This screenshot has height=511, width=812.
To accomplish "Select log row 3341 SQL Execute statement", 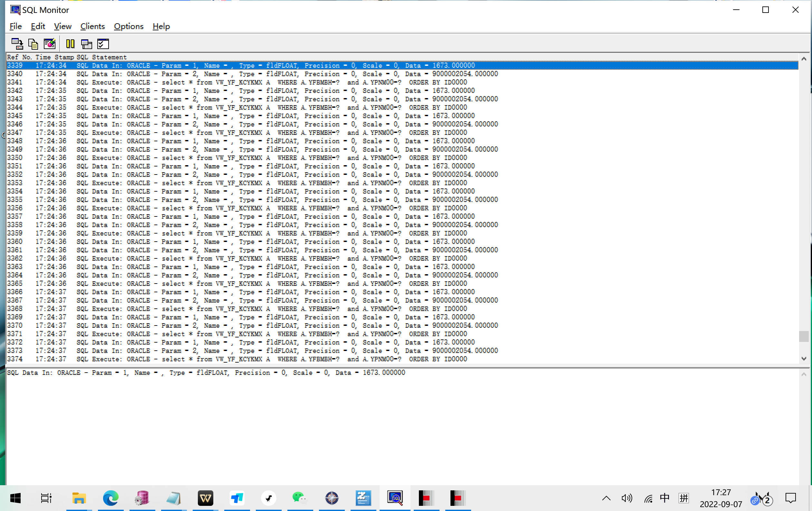I will (236, 82).
